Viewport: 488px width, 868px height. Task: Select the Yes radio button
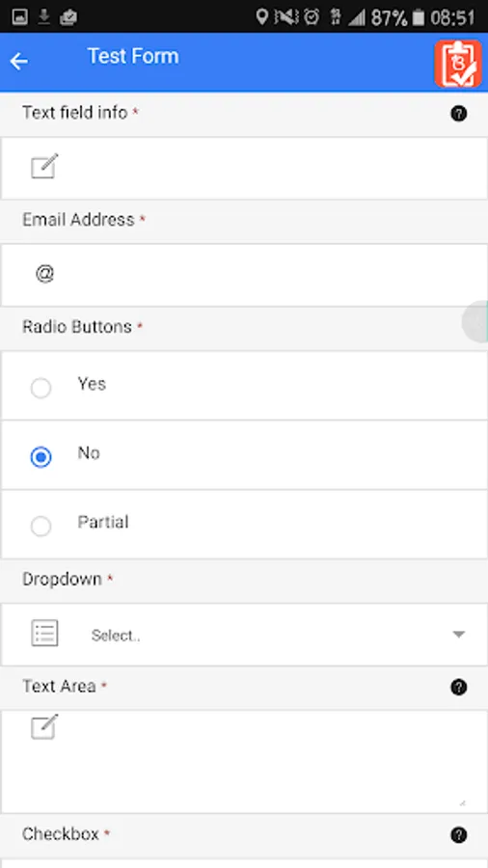pos(41,388)
